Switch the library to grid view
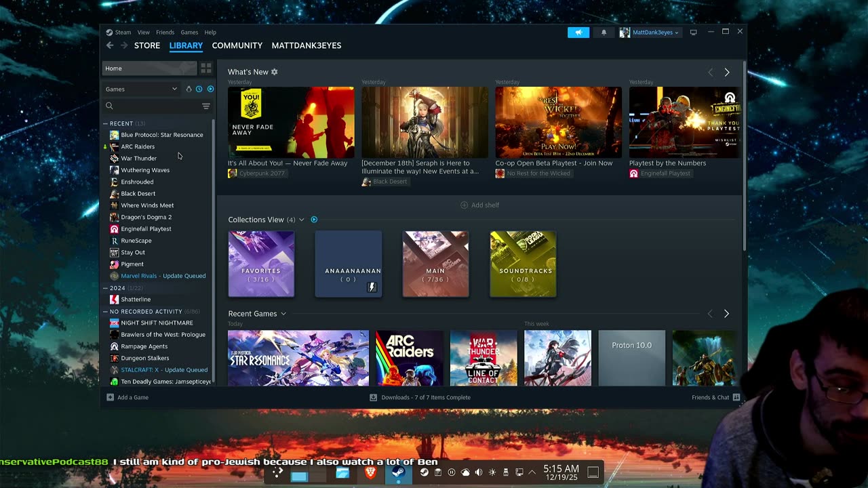The width and height of the screenshot is (868, 488). pos(206,68)
